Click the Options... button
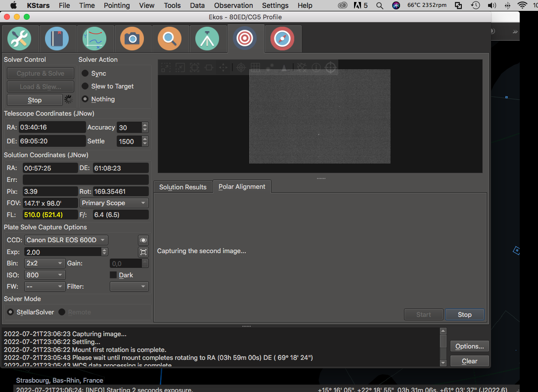The width and height of the screenshot is (538, 392). (469, 347)
